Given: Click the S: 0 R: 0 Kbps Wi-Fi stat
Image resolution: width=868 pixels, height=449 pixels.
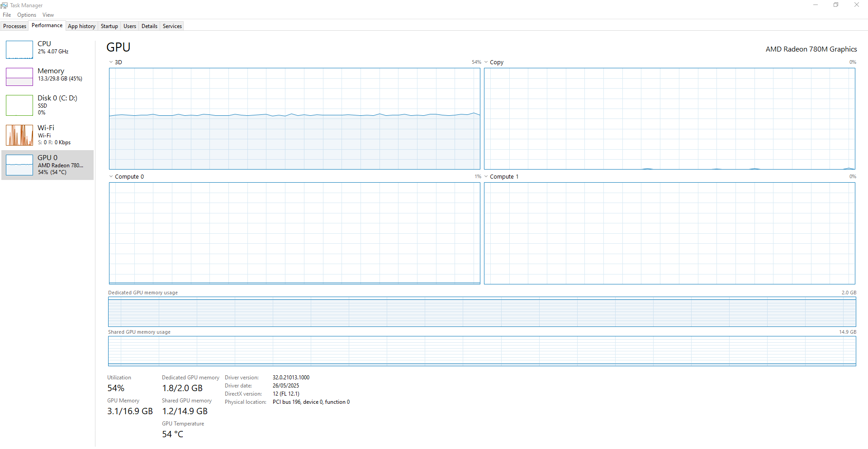Looking at the screenshot, I should [54, 142].
